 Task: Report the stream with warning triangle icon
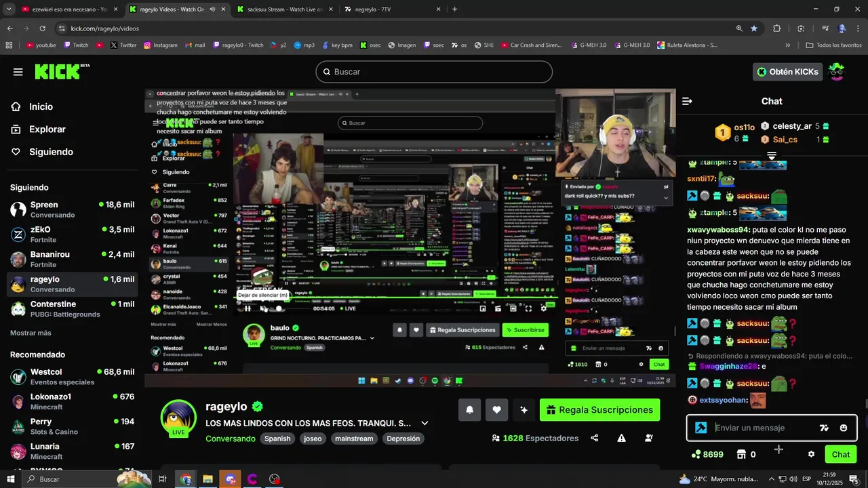(x=621, y=438)
